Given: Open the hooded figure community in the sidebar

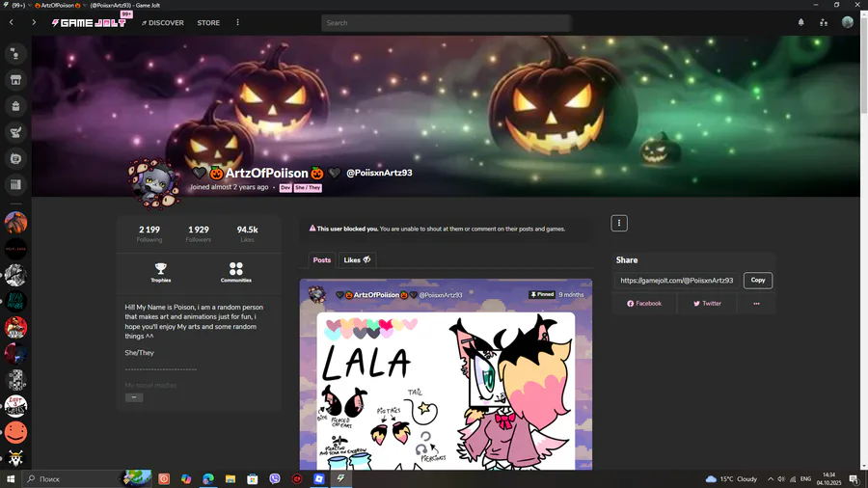Looking at the screenshot, I should [15, 223].
